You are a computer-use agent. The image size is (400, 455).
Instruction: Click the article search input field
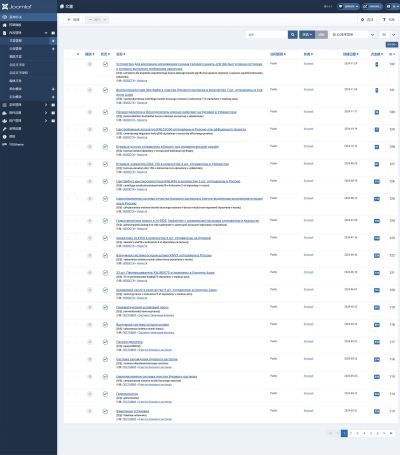[267, 35]
